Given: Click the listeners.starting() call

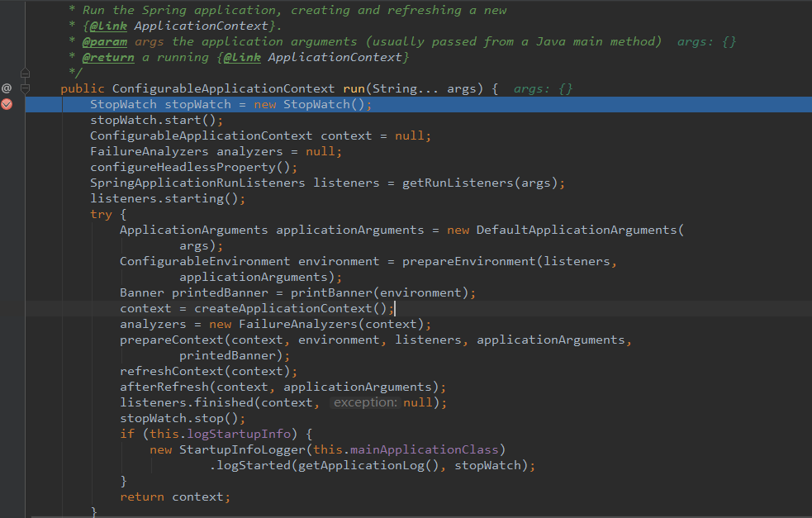Looking at the screenshot, I should pyautogui.click(x=164, y=198).
